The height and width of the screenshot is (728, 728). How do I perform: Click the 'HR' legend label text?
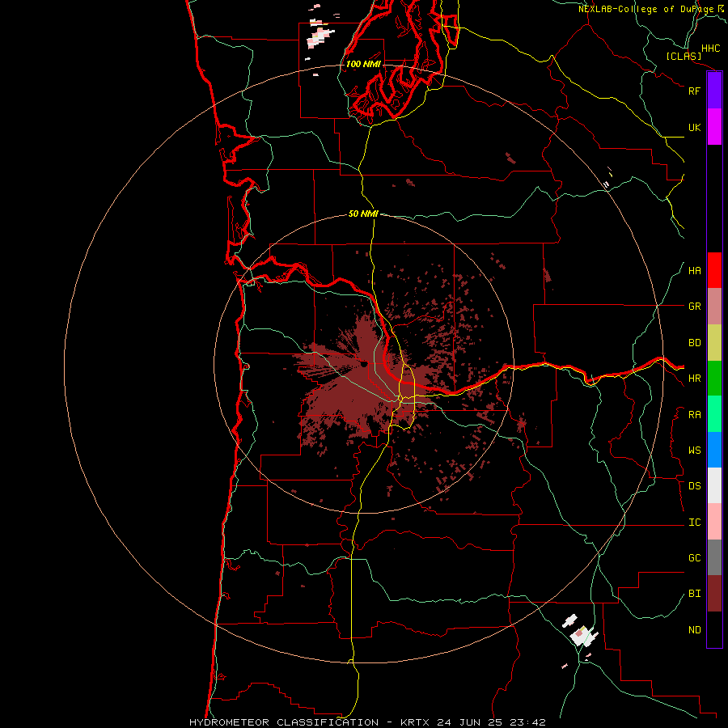694,379
